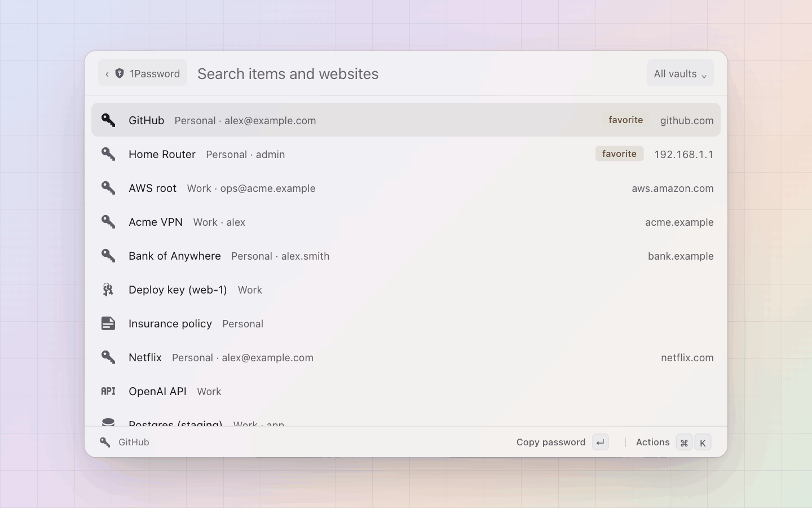Viewport: 812px width, 508px height.
Task: Click the API icon beside OpenAI API
Action: click(108, 391)
